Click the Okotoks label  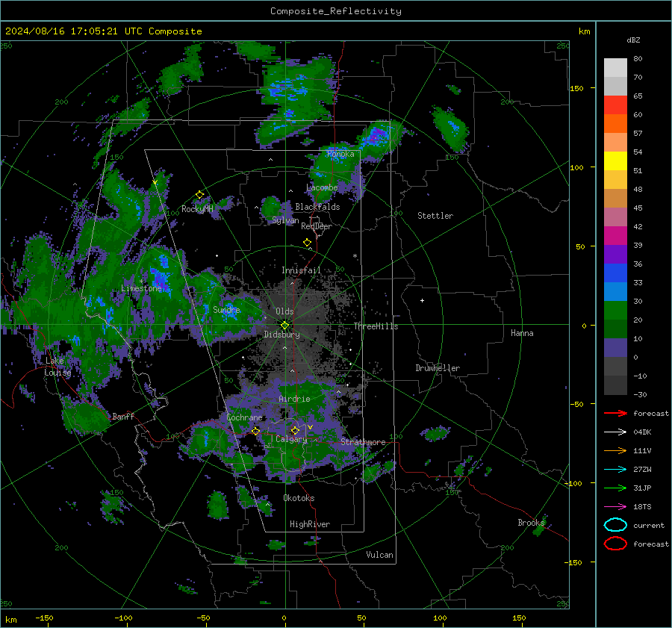(x=299, y=498)
